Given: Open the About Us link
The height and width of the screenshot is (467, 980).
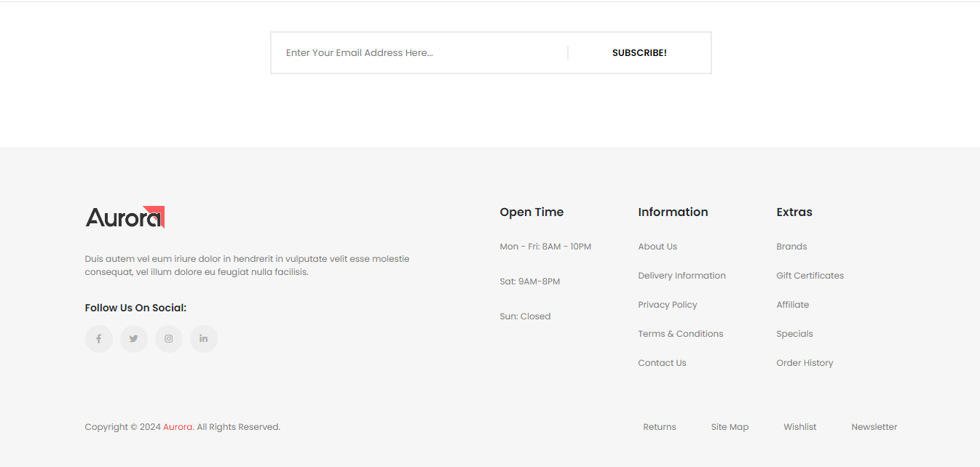Looking at the screenshot, I should coord(657,247).
